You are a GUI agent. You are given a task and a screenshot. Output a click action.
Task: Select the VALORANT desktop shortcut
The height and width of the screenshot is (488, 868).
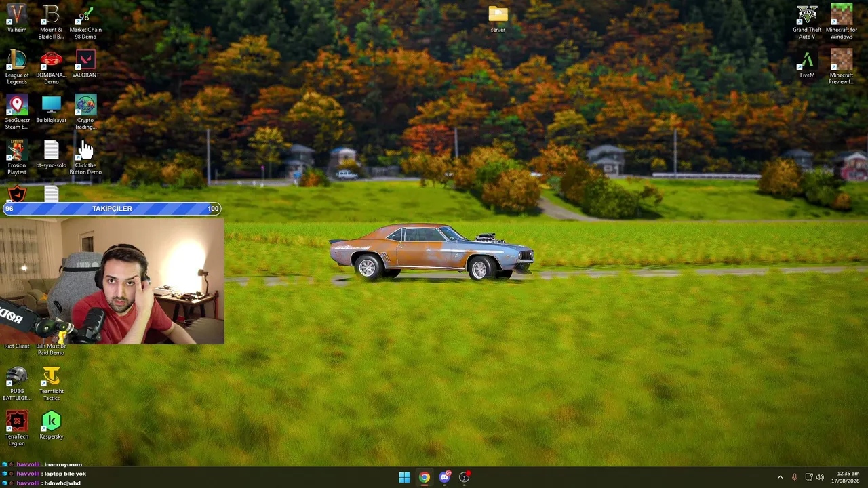click(x=85, y=64)
